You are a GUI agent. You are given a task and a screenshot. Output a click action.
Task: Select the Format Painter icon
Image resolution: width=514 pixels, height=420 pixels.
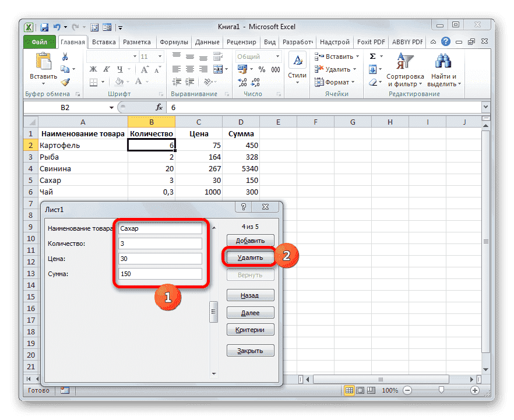click(65, 81)
